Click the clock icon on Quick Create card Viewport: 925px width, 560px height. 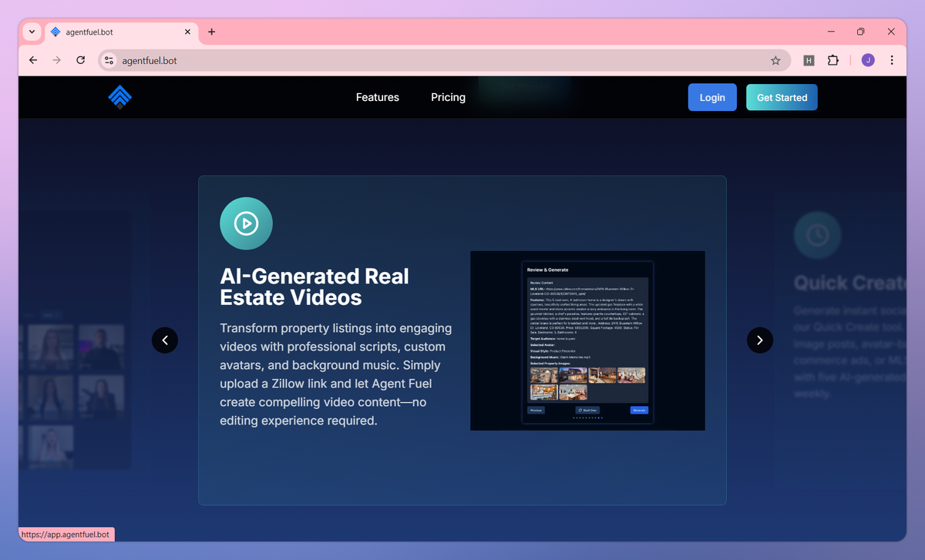click(x=818, y=235)
